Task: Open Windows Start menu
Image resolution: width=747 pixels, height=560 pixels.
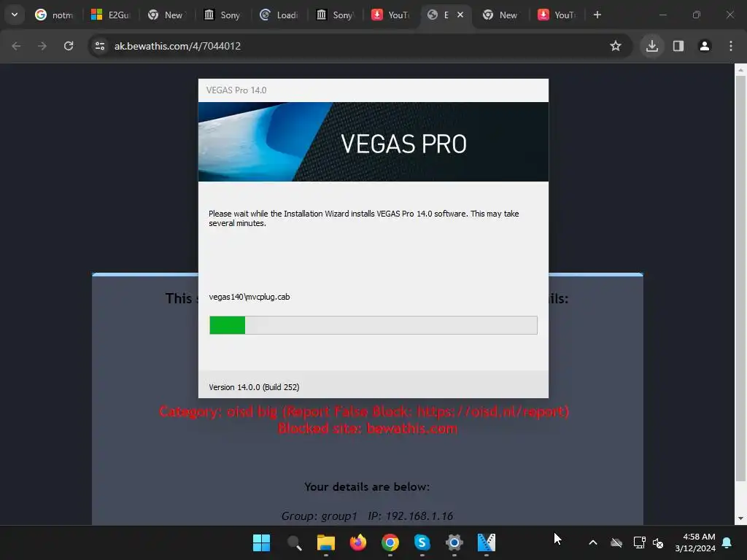Action: coord(262,542)
